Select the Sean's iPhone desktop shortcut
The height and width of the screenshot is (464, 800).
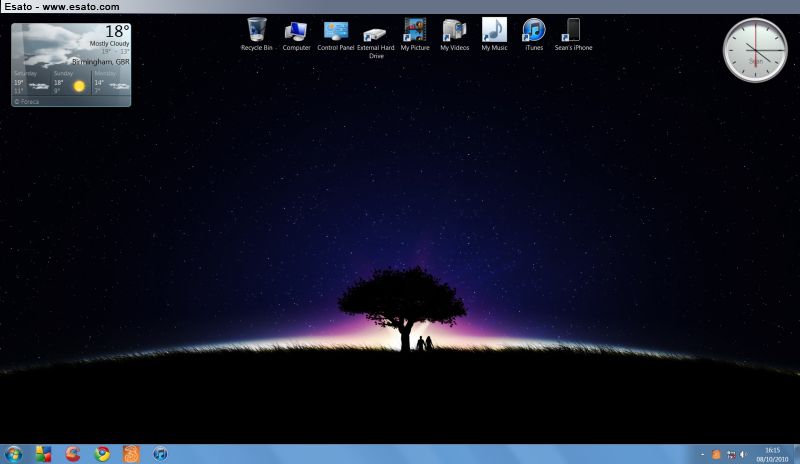coord(573,34)
